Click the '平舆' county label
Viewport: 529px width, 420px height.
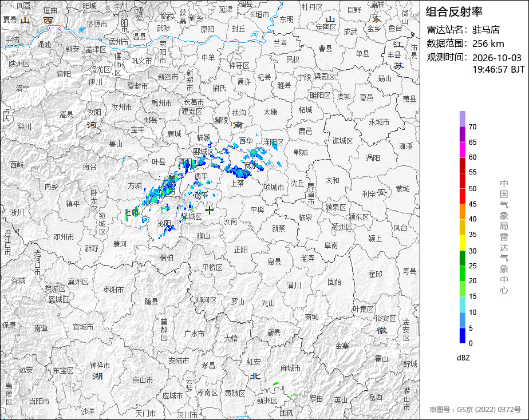click(258, 210)
